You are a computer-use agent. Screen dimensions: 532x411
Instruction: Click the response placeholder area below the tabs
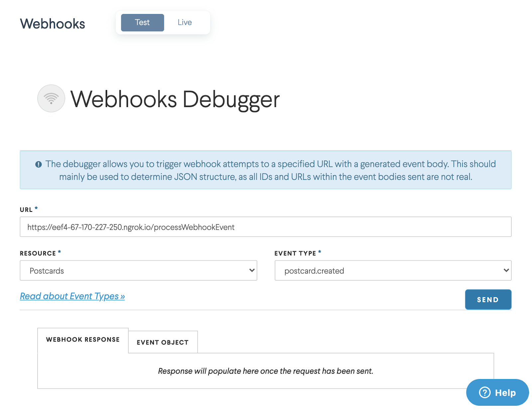coord(266,371)
